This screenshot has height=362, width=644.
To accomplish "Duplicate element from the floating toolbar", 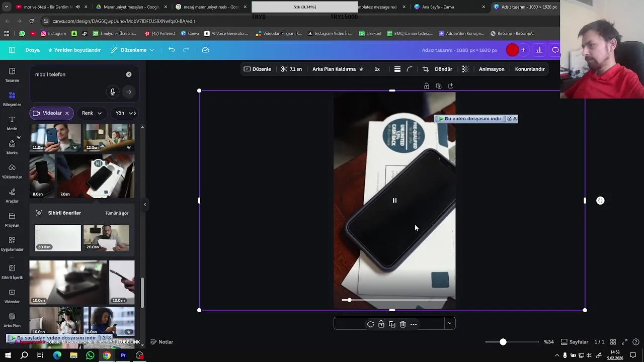I will tap(392, 324).
